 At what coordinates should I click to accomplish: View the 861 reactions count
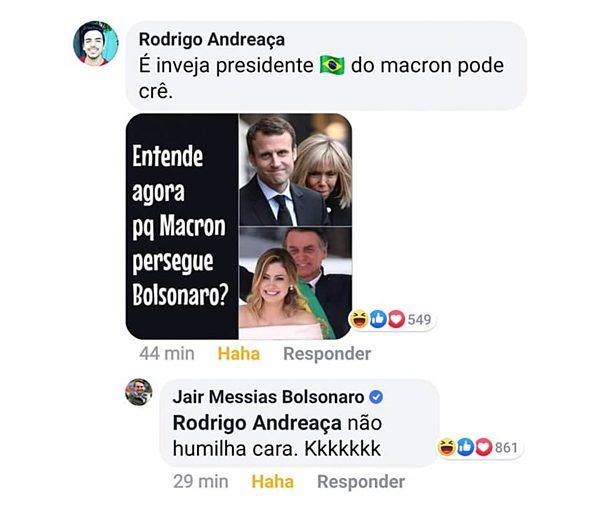506,447
